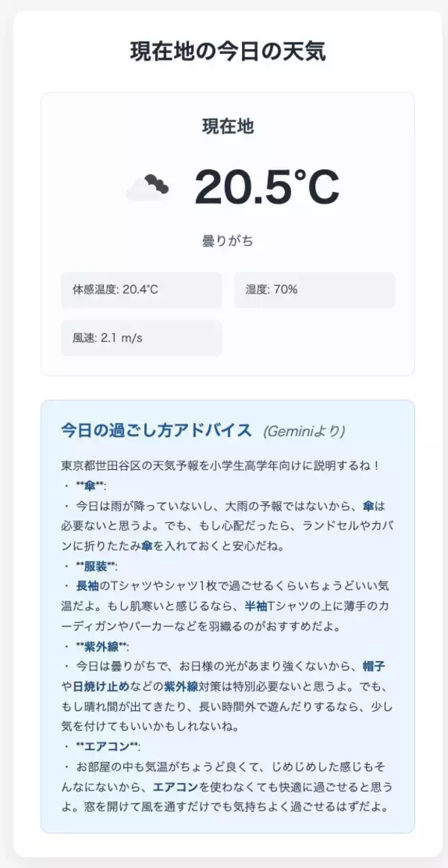Click the bold 傘 section label

(x=90, y=486)
